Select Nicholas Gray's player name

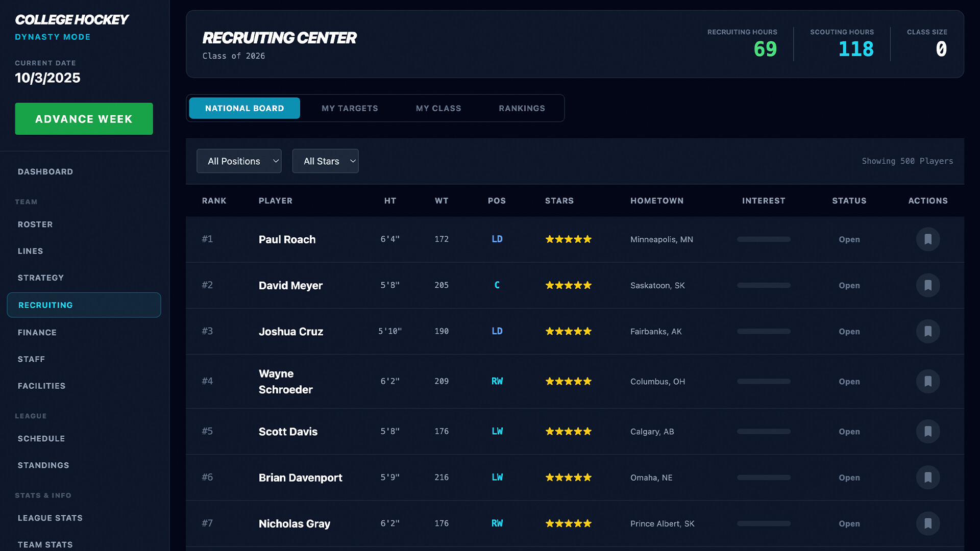(294, 523)
